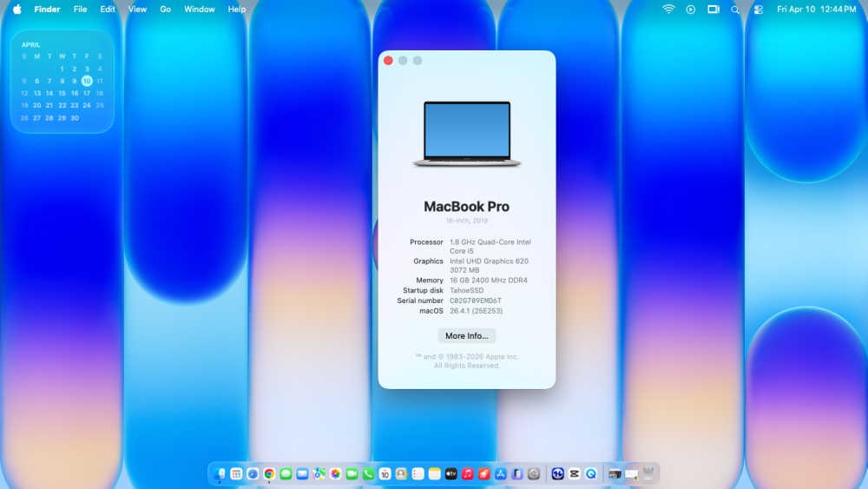Click the MacBook Pro laptop image
This screenshot has width=868, height=489.
click(x=467, y=134)
